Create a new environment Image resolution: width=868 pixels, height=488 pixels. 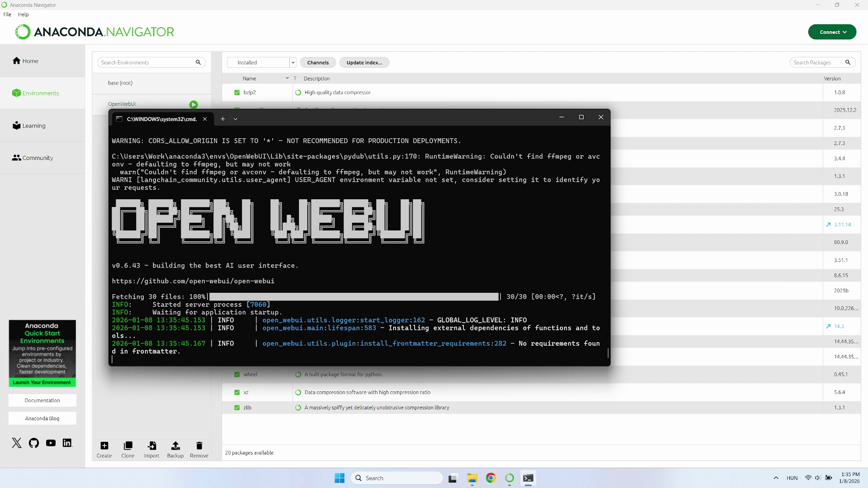pos(104,449)
